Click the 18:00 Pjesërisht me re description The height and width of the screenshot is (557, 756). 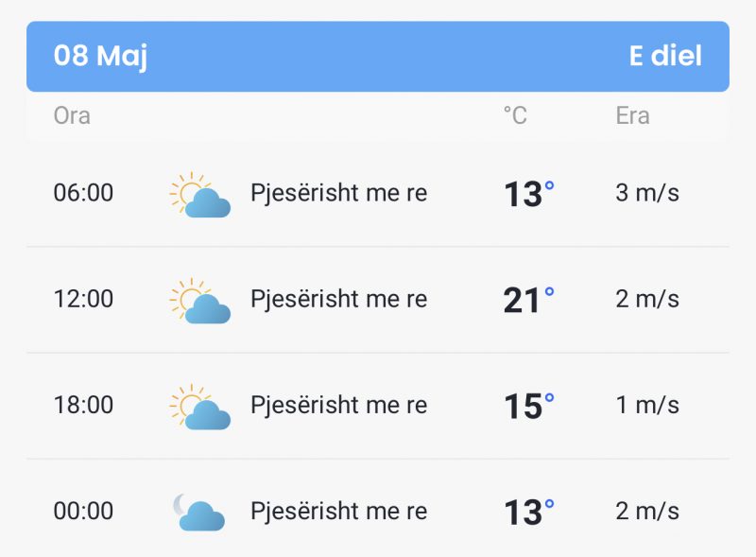pyautogui.click(x=338, y=406)
